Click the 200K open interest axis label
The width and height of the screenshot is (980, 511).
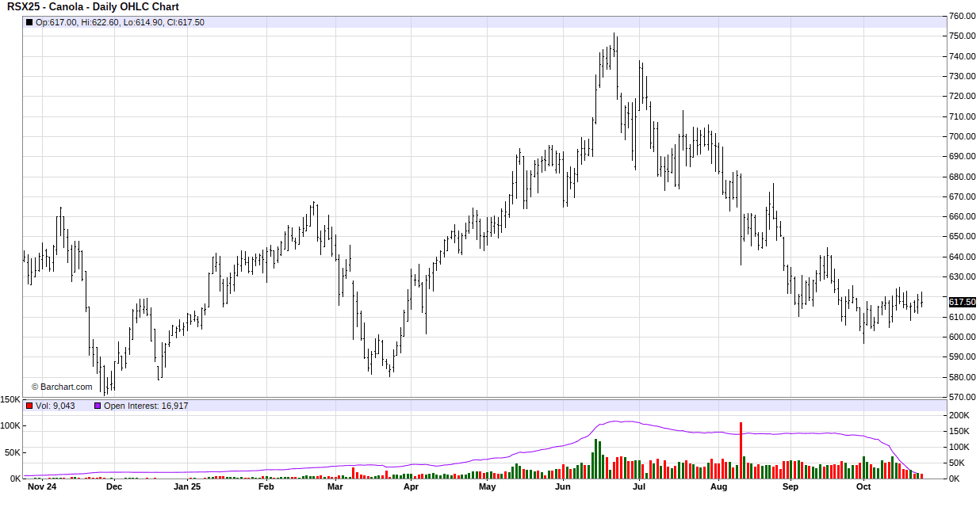959,415
